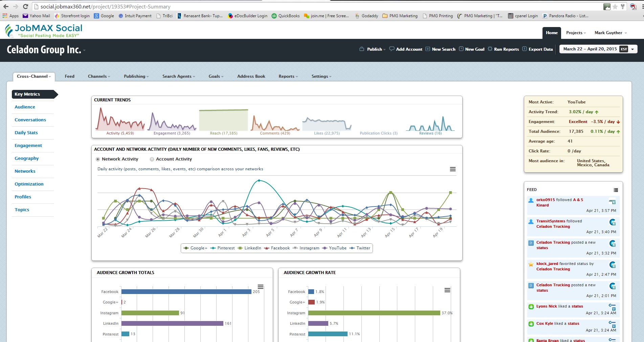Click the browser address bar URL

[x=105, y=6]
